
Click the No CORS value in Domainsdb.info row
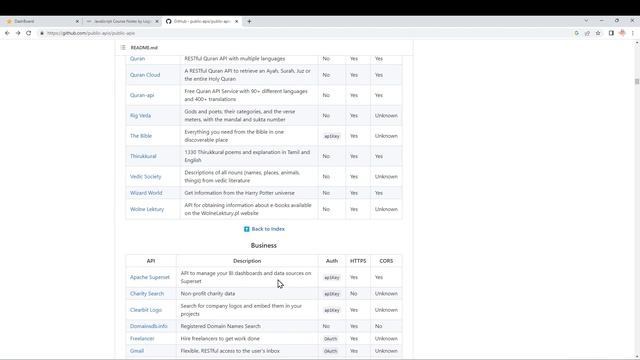pos(378,326)
